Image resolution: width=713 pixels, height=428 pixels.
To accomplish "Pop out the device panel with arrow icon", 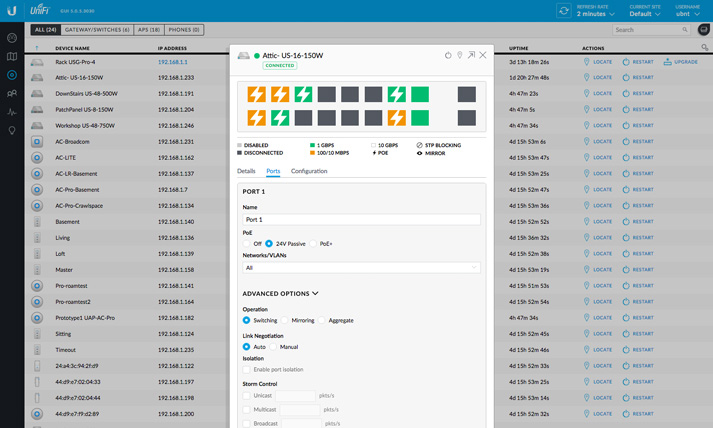I will [471, 55].
